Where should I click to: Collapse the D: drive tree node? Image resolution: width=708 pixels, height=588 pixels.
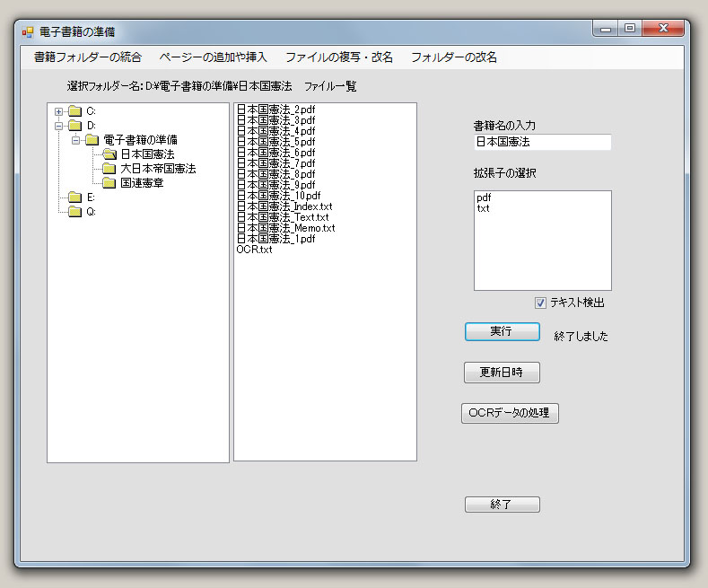coord(59,126)
